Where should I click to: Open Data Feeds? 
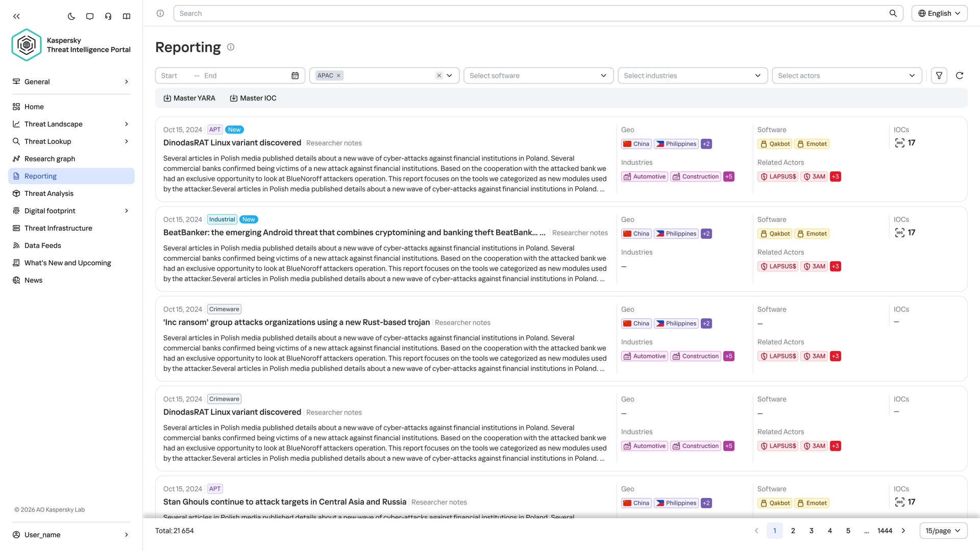[x=71, y=245]
